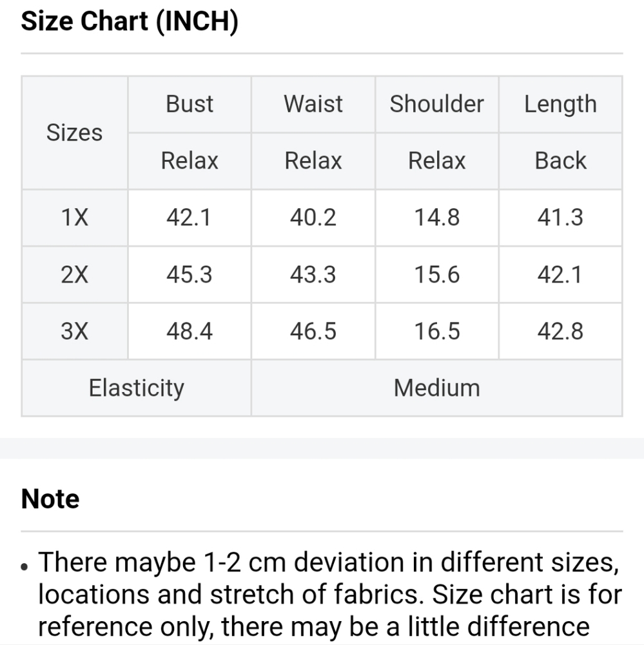Select the Note section heading
This screenshot has height=645, width=644.
(50, 499)
